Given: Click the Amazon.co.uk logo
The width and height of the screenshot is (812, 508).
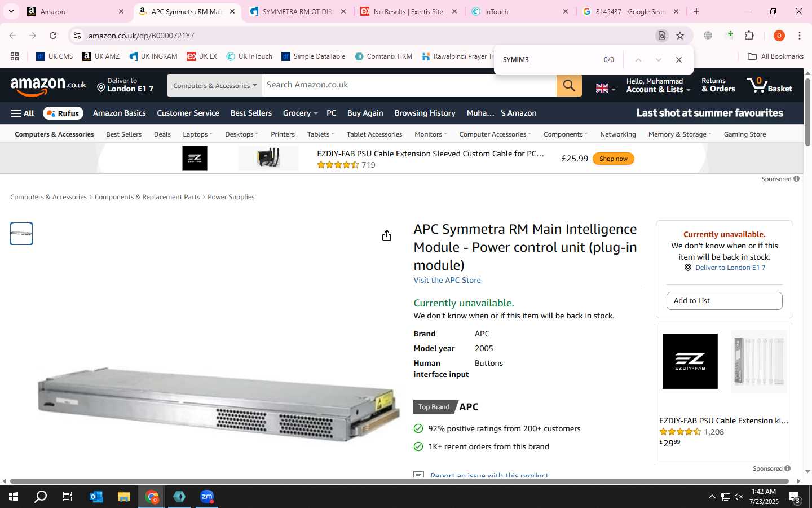Looking at the screenshot, I should pos(48,86).
